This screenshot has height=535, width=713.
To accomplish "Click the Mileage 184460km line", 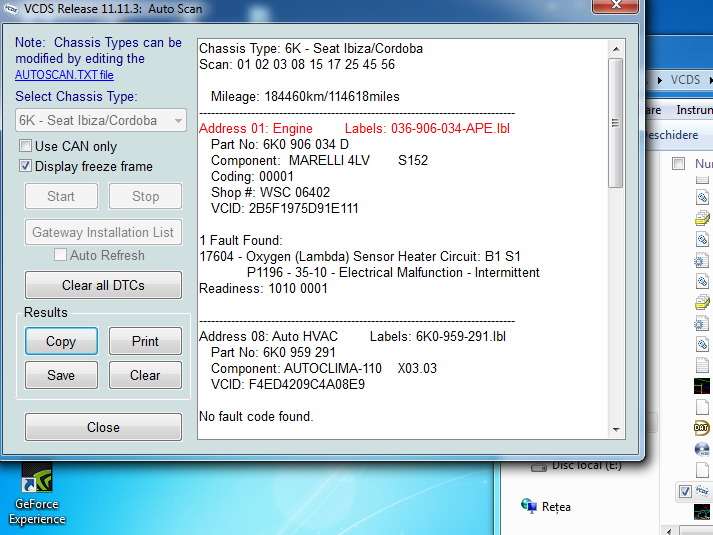I will pos(305,96).
